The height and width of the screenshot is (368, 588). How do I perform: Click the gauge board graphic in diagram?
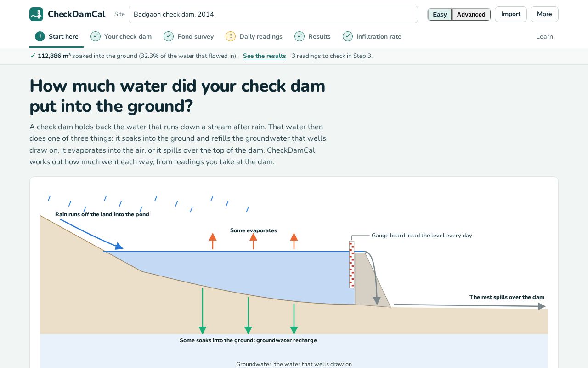click(352, 264)
